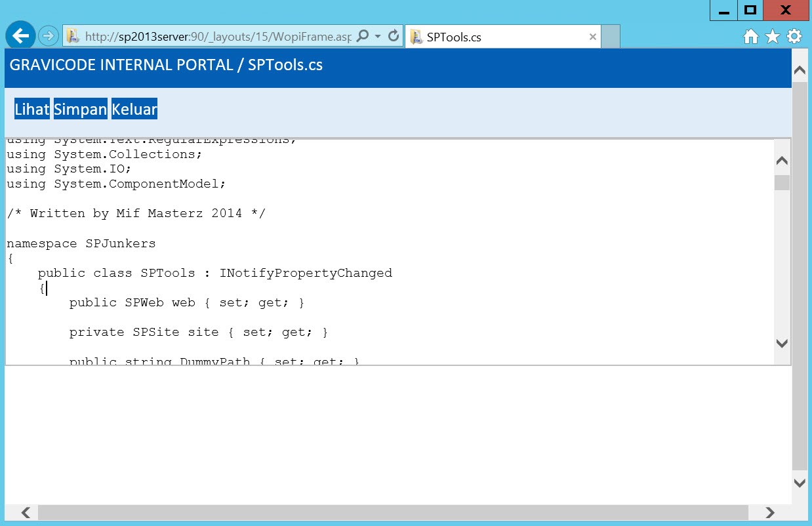Click the line with namespace SPJunkers in editor

(x=81, y=243)
